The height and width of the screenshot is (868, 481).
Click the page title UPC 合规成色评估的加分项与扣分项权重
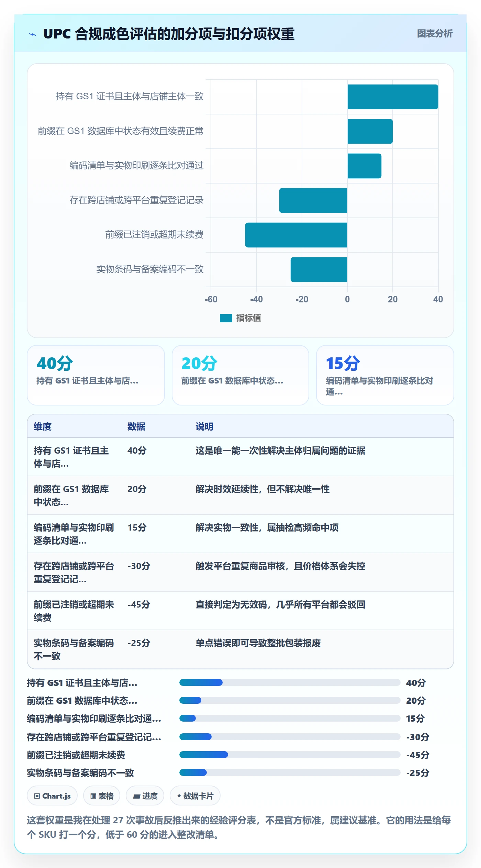point(169,34)
